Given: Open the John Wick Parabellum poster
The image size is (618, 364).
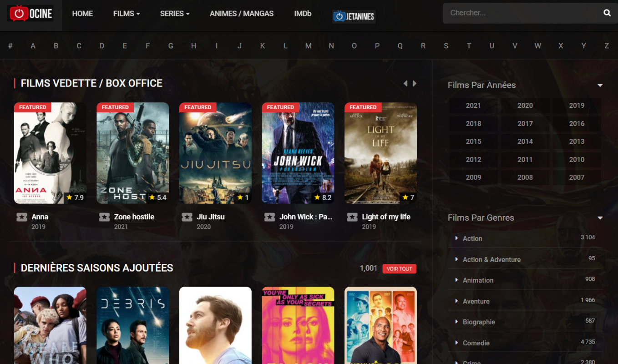Looking at the screenshot, I should click(x=298, y=153).
